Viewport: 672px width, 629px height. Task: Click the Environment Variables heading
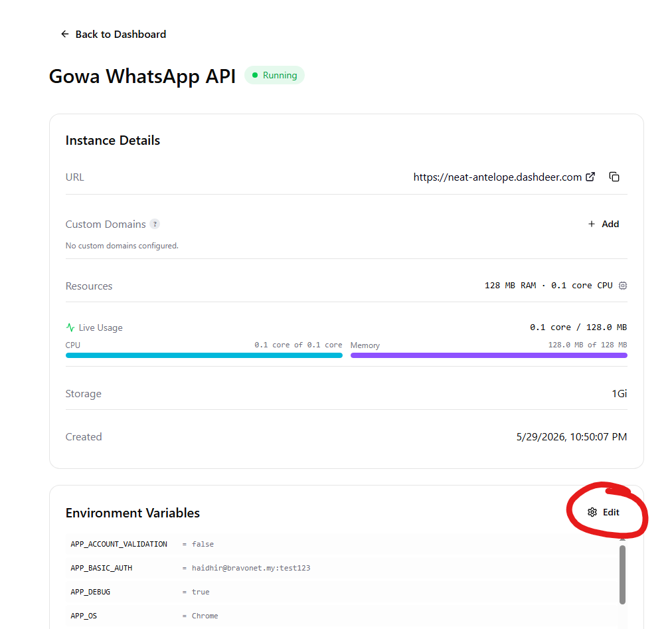click(x=132, y=513)
